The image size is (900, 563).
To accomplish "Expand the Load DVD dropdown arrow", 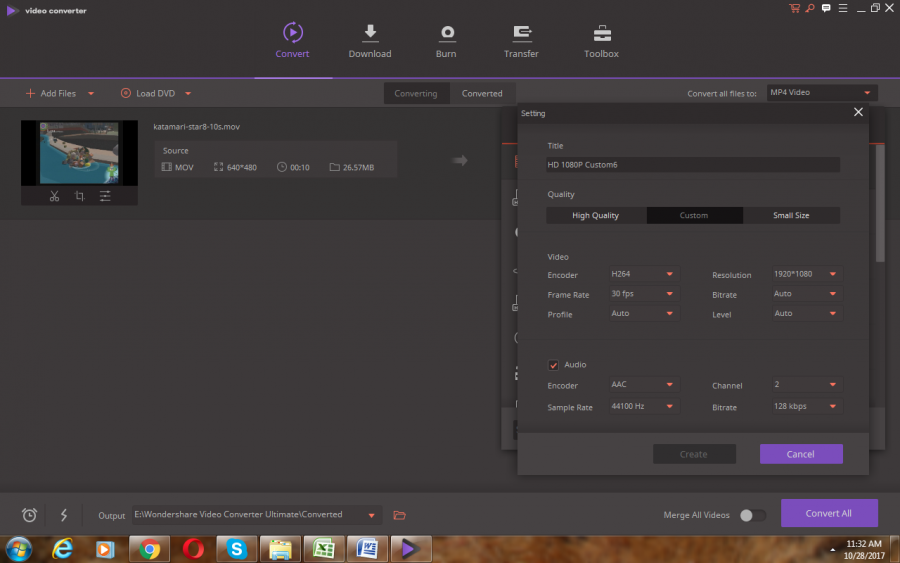I will (188, 94).
